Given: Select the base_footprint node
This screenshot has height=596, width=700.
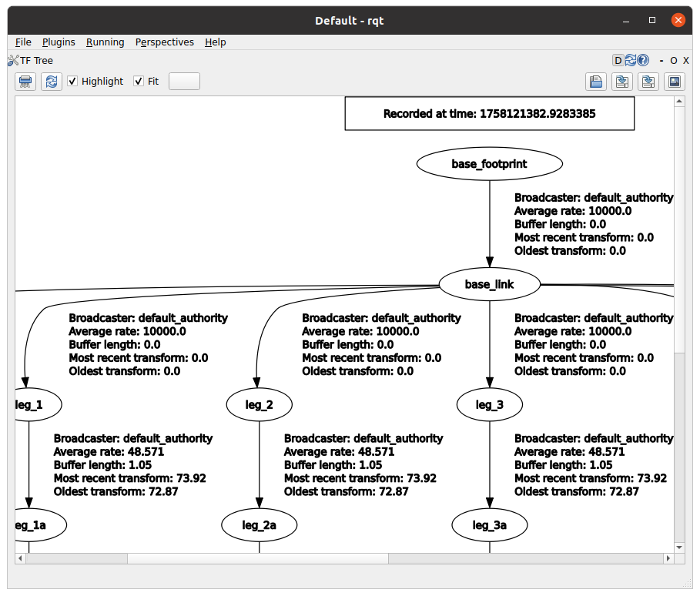Looking at the screenshot, I should [489, 164].
